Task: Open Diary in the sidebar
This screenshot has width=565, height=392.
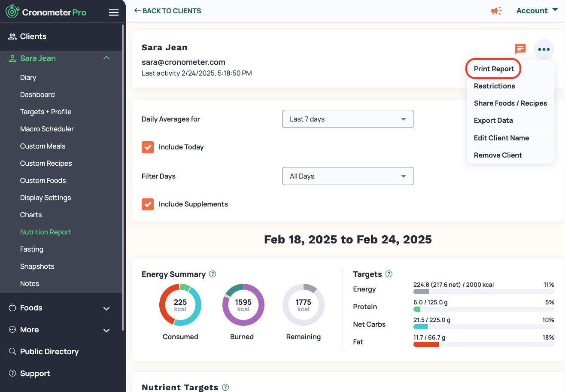Action: click(x=28, y=77)
